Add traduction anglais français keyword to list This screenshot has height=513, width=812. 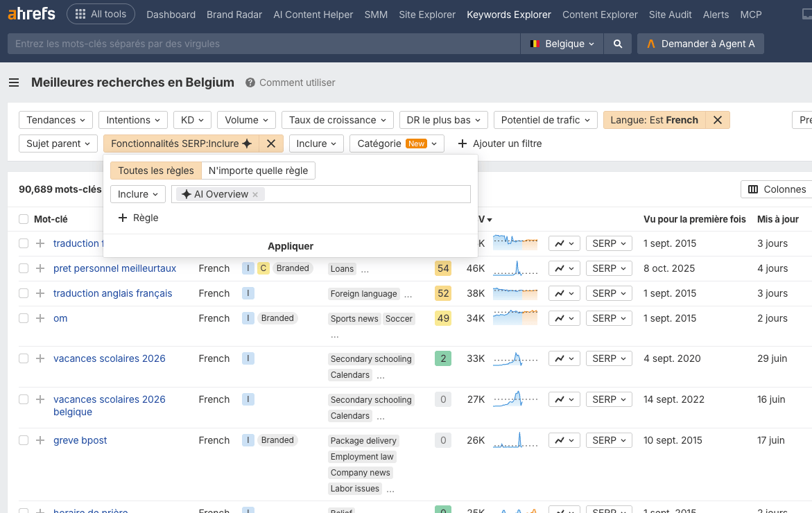[40, 293]
